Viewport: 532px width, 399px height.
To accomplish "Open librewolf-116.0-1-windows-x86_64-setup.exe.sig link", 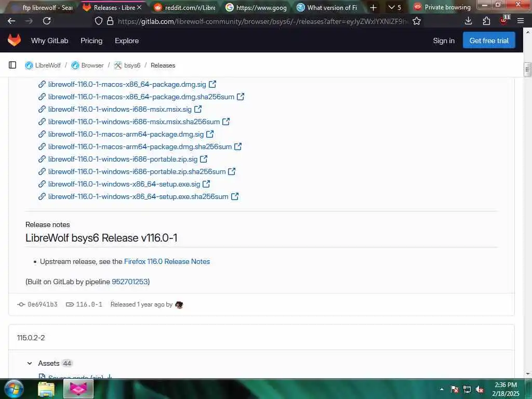I will coord(124,184).
